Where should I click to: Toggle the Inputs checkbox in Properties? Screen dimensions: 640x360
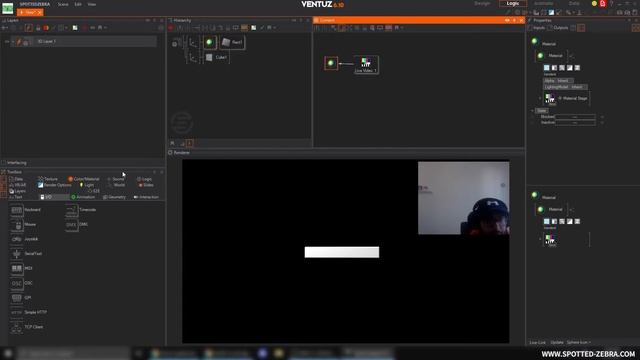[x=530, y=28]
